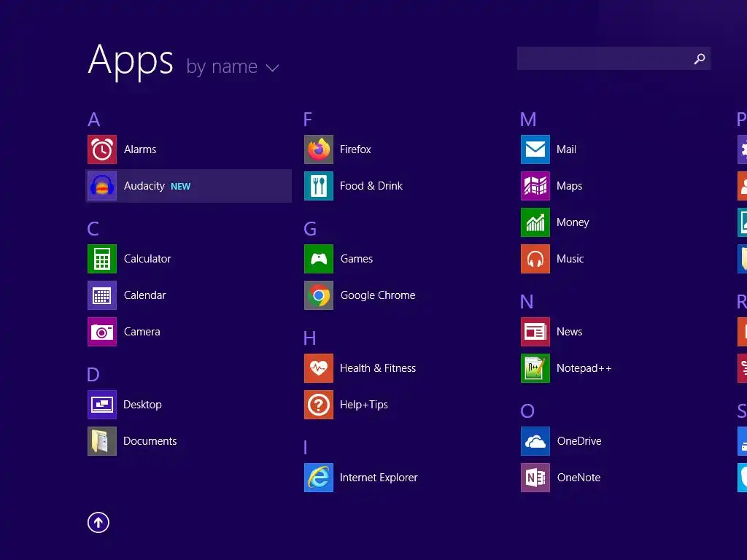The width and height of the screenshot is (747, 560).
Task: Open the Money chart icon
Action: tap(535, 222)
